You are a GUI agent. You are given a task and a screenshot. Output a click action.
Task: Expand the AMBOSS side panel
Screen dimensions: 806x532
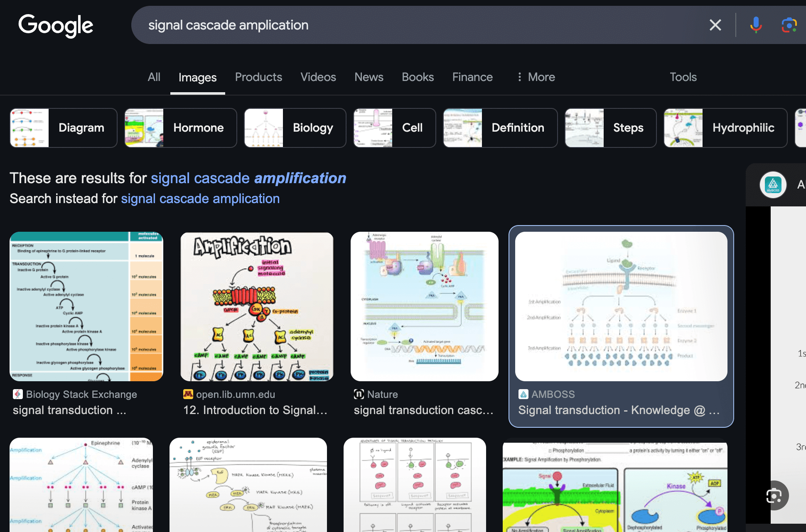tap(774, 184)
